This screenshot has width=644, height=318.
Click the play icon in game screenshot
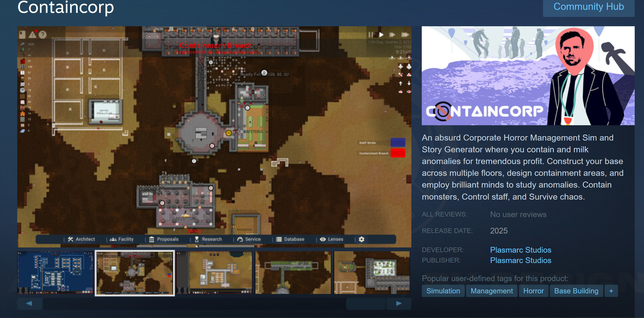(381, 35)
